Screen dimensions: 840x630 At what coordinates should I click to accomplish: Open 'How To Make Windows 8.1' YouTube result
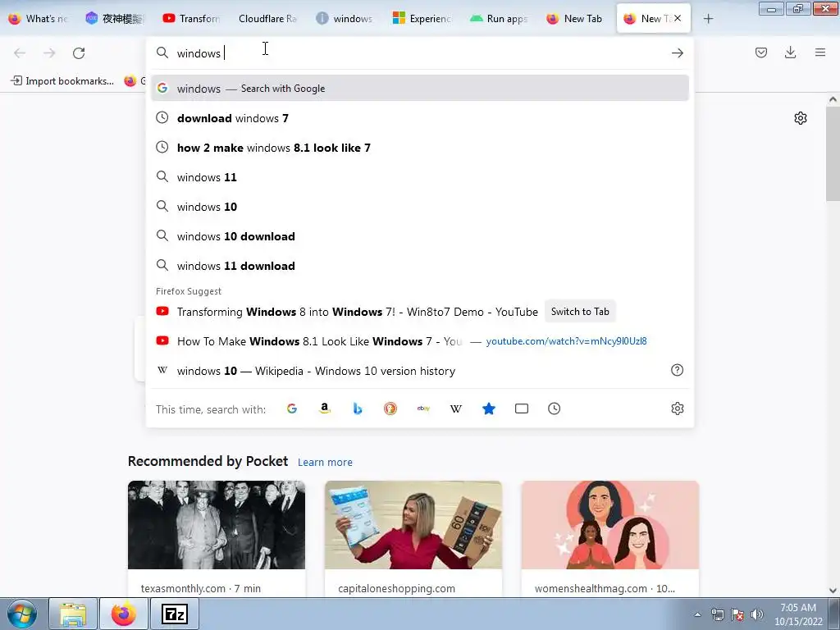click(x=419, y=341)
